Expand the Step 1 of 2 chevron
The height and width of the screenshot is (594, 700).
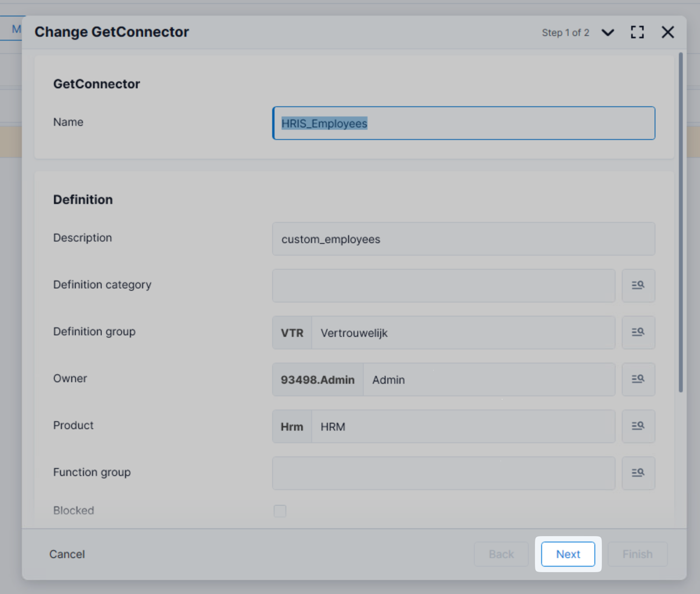click(x=608, y=32)
